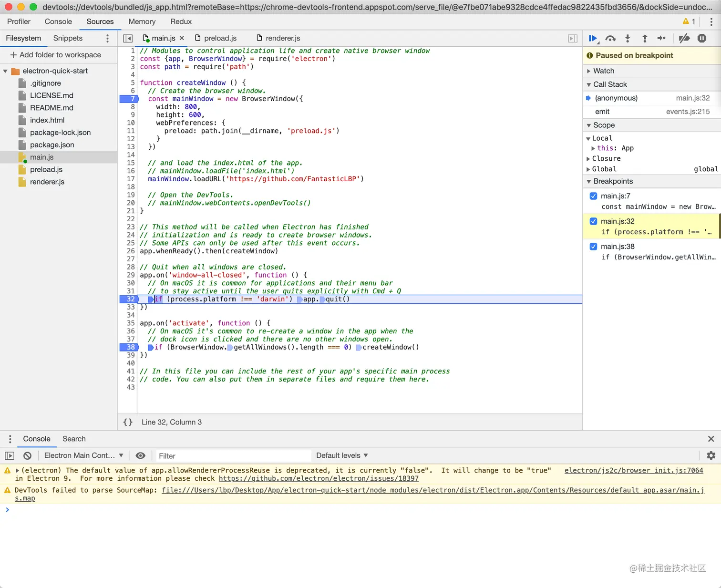Click Add folder to workspace
This screenshot has width=721, height=588.
pos(56,55)
